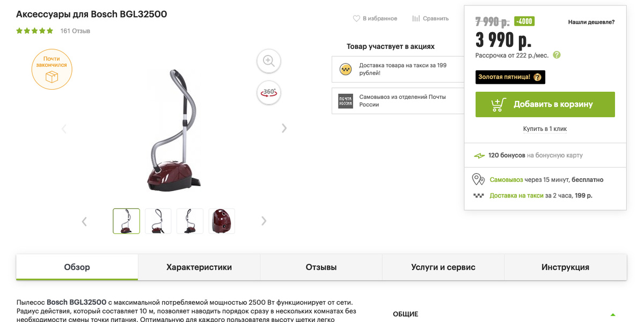Image resolution: width=644 pixels, height=322 pixels.
Task: Click the Почта России logo icon
Action: click(346, 101)
